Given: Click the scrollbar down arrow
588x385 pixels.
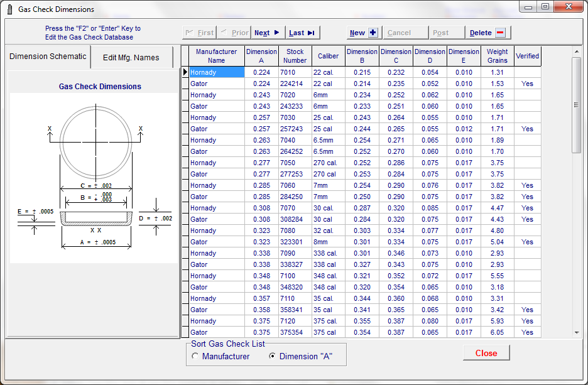Looking at the screenshot, I should pos(576,332).
